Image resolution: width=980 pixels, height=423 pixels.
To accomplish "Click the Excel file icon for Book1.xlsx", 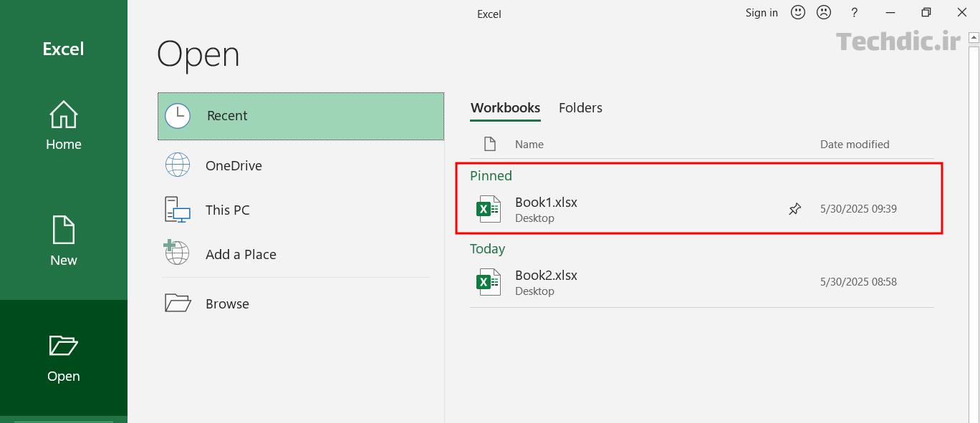I will [x=489, y=209].
